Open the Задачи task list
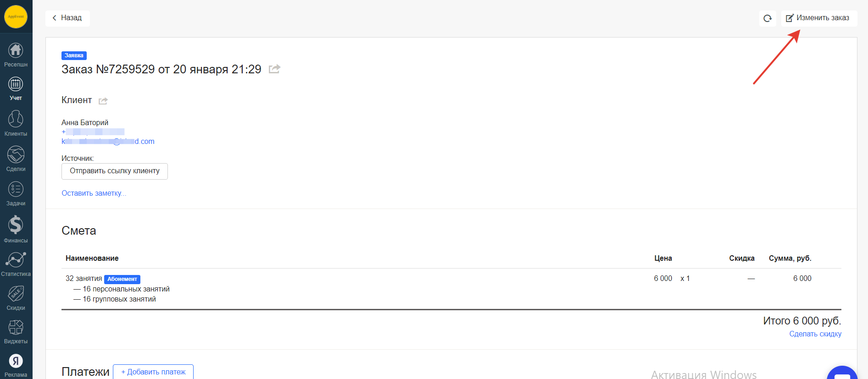Screen dimensions: 868x379 point(16,193)
